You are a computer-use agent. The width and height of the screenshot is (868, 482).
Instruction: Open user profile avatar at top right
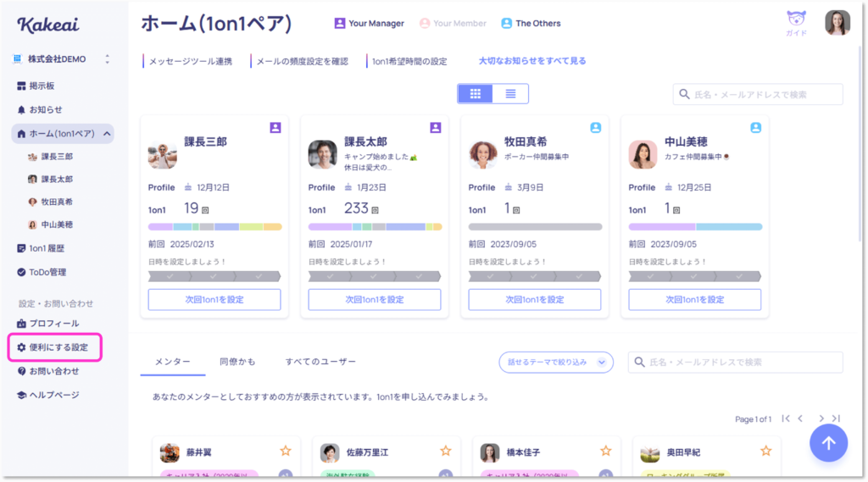coord(837,23)
